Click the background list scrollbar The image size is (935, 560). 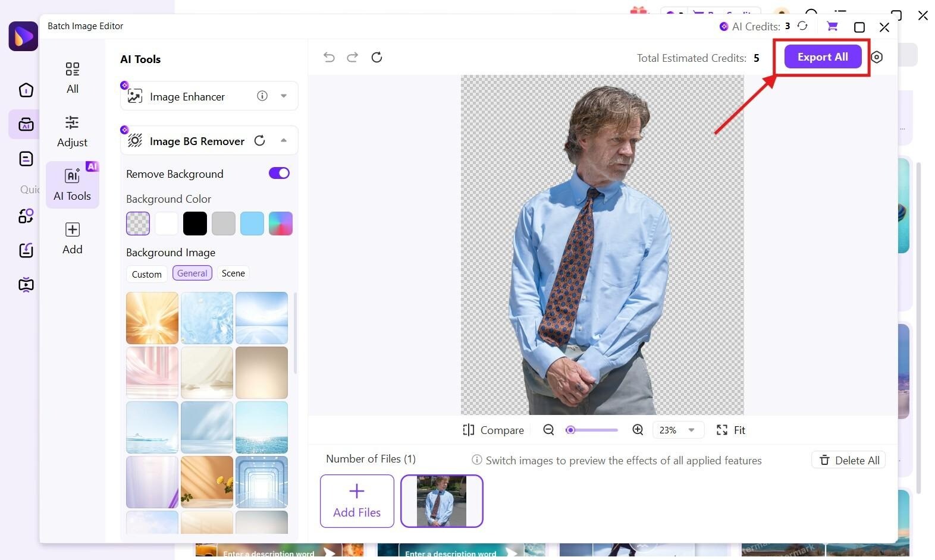point(295,333)
